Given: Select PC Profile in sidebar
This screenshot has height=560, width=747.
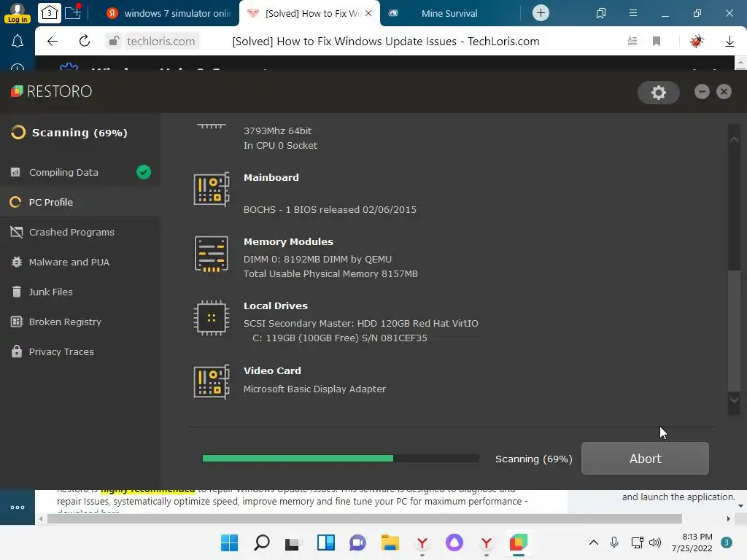Looking at the screenshot, I should click(x=80, y=203).
